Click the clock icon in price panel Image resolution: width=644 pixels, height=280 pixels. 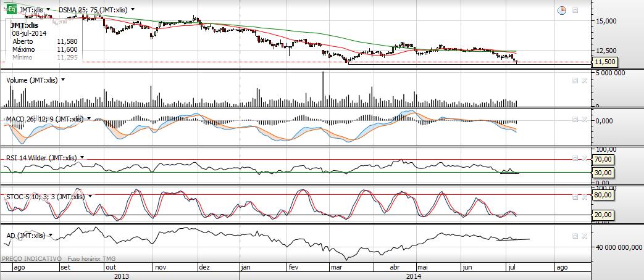click(562, 10)
